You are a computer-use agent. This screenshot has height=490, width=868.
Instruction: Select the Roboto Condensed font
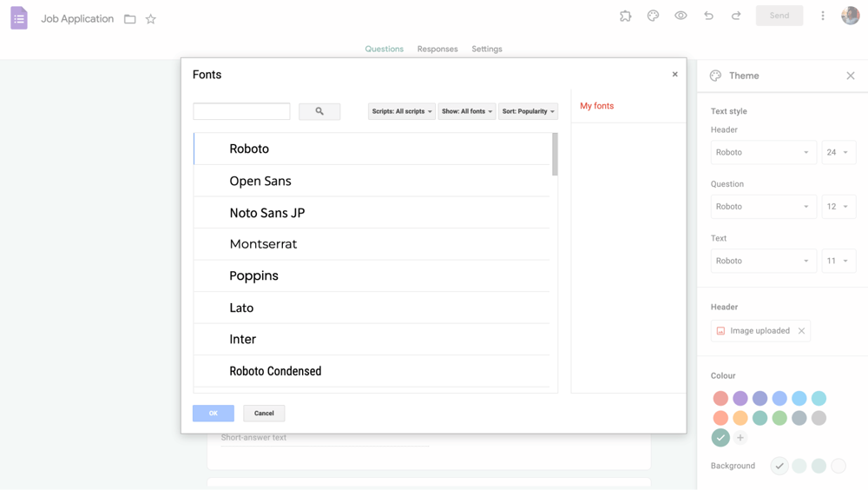(x=372, y=371)
